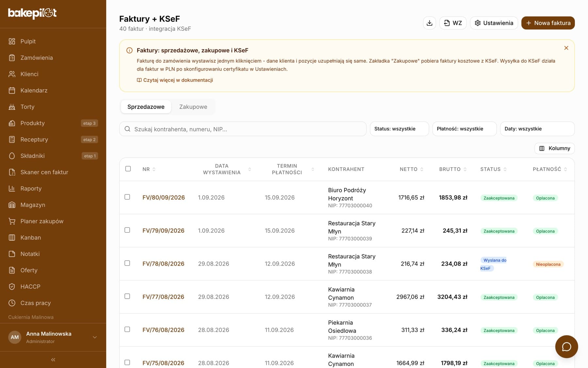The height and width of the screenshot is (368, 588).
Task: Open Raporty chart icon
Action: click(x=12, y=188)
